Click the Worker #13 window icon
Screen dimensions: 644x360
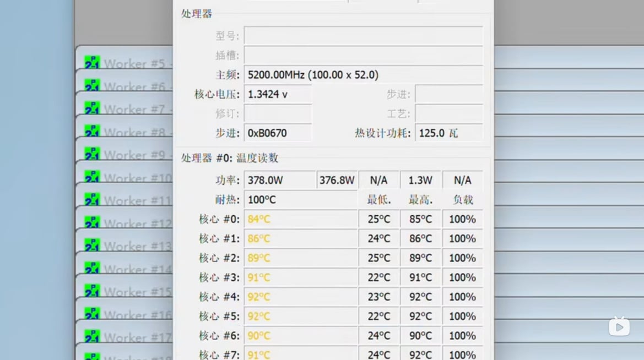(x=92, y=244)
